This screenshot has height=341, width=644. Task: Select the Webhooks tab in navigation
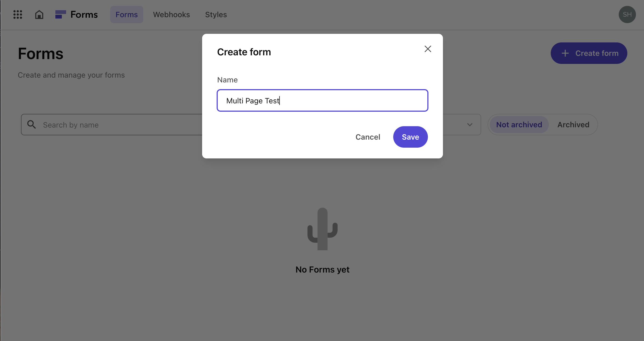172,14
